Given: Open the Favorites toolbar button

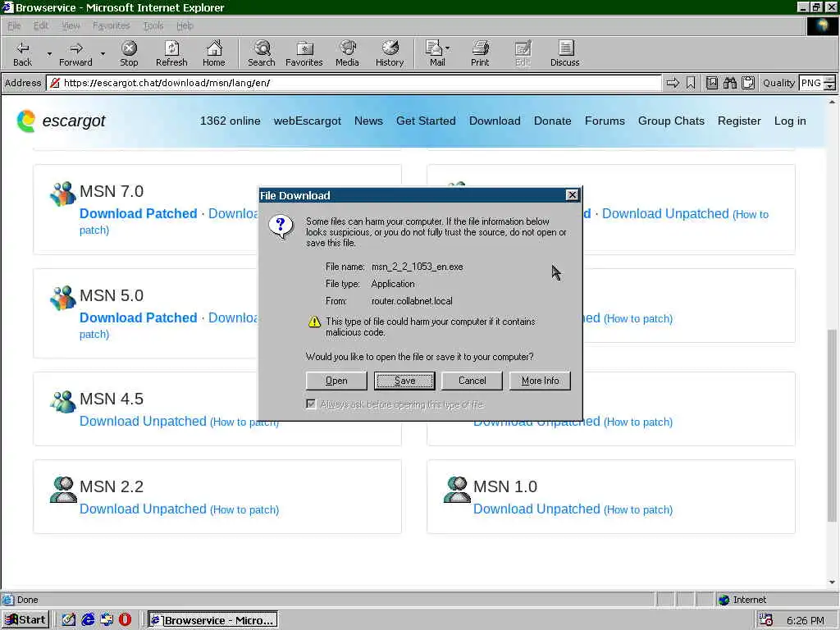Looking at the screenshot, I should pos(304,53).
